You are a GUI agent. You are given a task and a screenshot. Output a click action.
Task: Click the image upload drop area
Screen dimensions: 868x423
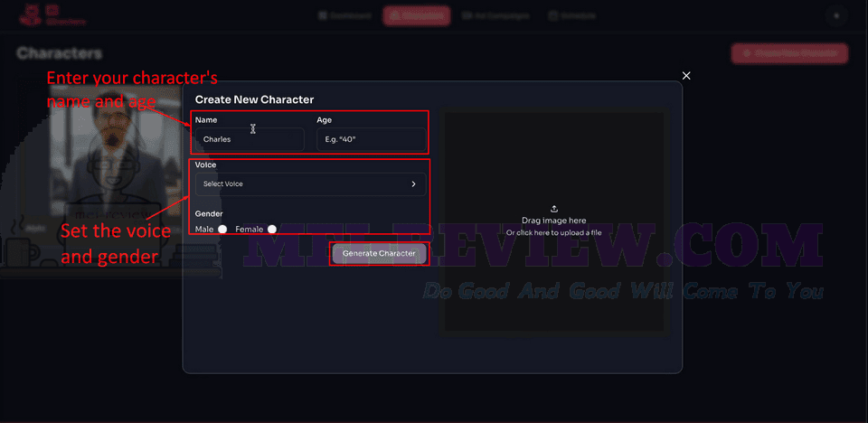554,222
